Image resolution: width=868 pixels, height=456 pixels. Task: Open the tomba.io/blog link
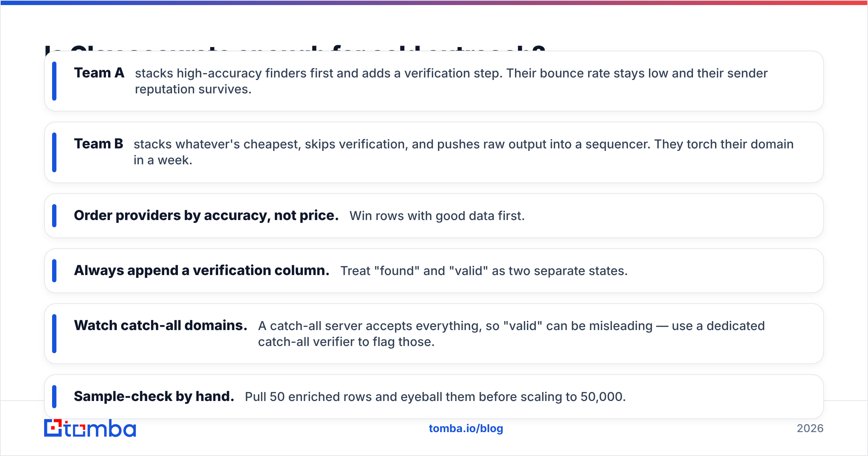pos(466,428)
